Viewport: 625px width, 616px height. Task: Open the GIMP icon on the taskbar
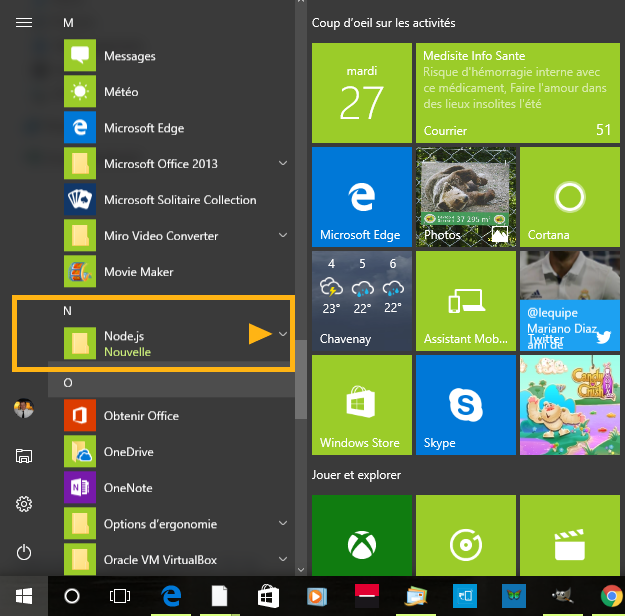point(562,596)
